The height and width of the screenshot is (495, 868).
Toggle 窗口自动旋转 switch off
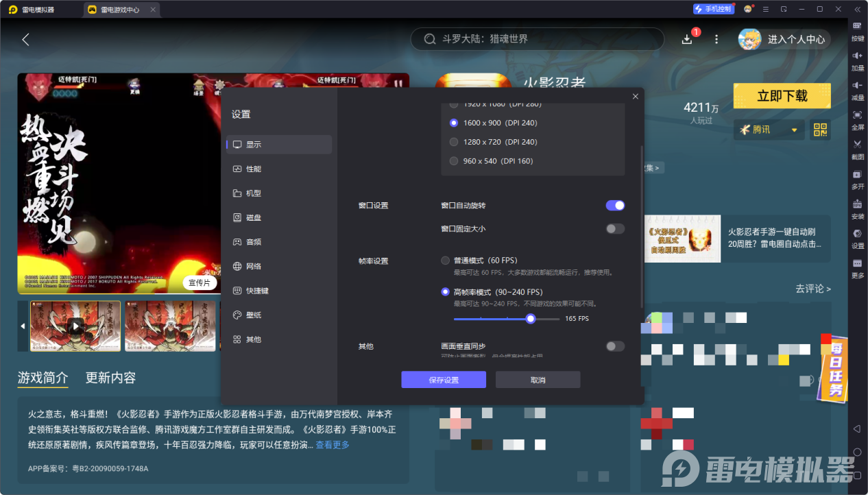615,205
